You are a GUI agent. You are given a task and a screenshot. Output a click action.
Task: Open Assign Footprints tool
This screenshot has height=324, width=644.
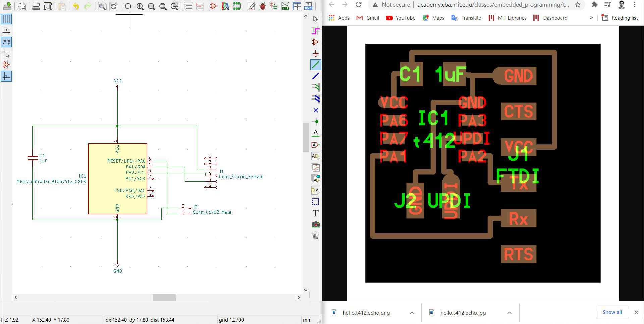click(274, 6)
